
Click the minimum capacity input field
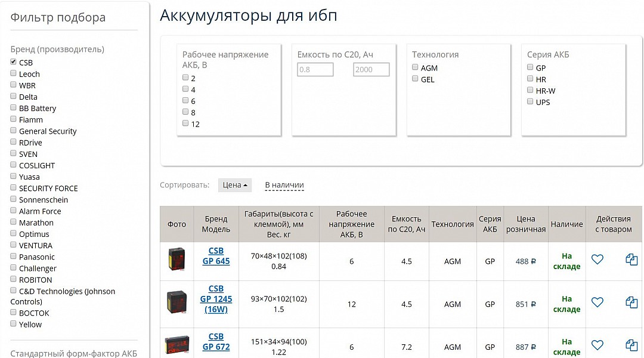pos(315,69)
